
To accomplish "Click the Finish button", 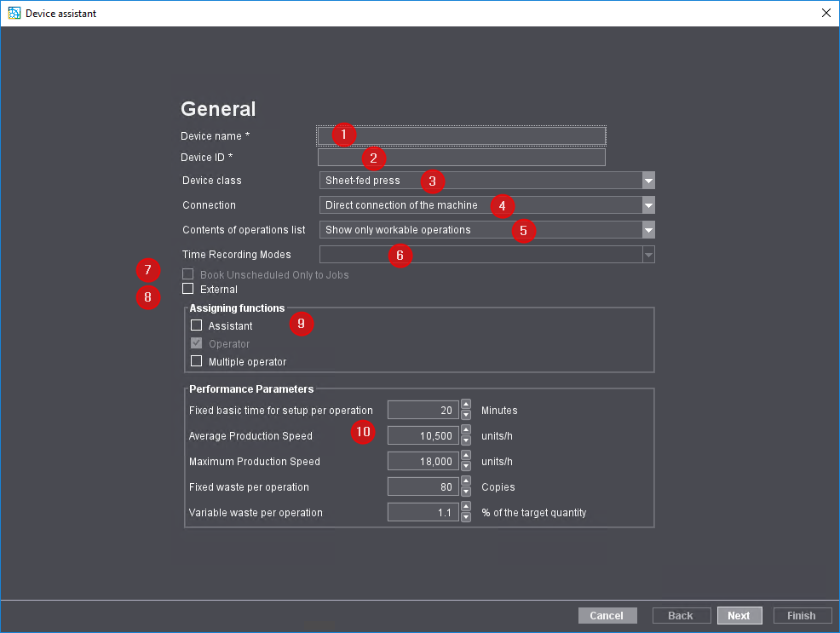I will pos(802,615).
